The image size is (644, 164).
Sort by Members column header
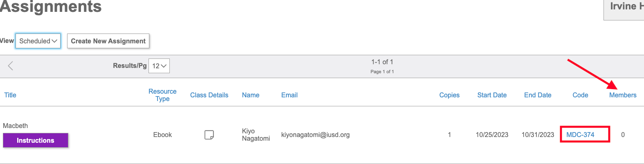tap(623, 95)
